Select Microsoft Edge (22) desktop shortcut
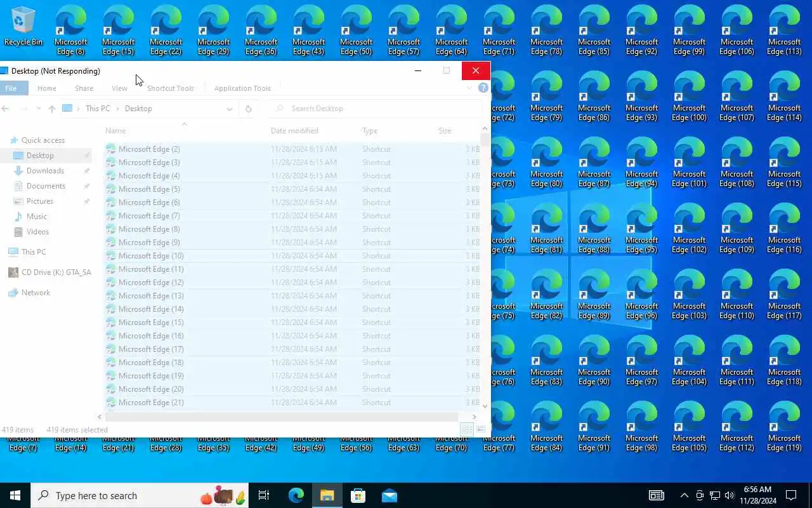The width and height of the screenshot is (812, 508). click(166, 30)
